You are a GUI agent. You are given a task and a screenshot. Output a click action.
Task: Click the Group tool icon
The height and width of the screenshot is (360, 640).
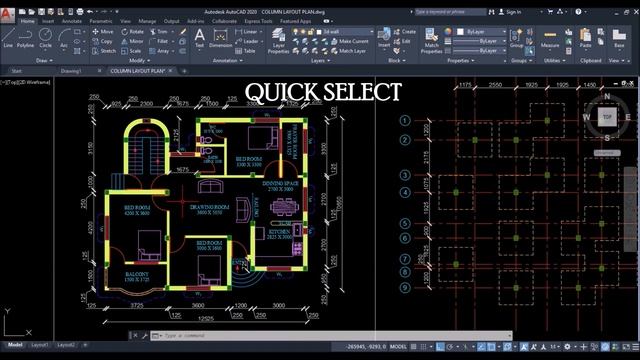pos(516,38)
